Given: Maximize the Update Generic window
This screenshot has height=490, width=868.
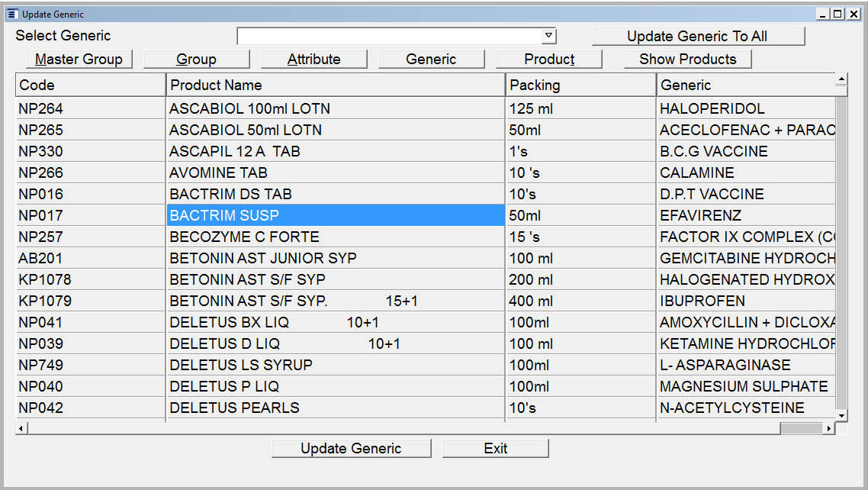Looking at the screenshot, I should click(838, 15).
